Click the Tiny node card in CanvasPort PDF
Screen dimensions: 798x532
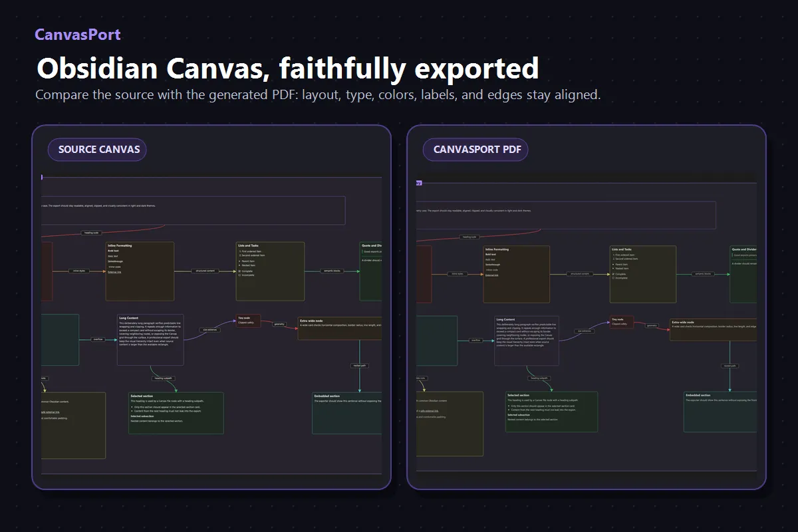click(623, 323)
